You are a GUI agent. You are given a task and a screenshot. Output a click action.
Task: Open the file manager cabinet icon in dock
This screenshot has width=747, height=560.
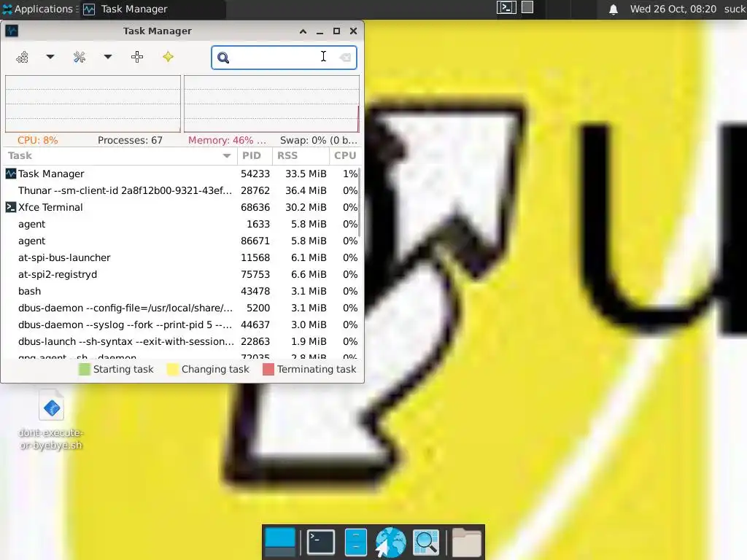click(355, 542)
